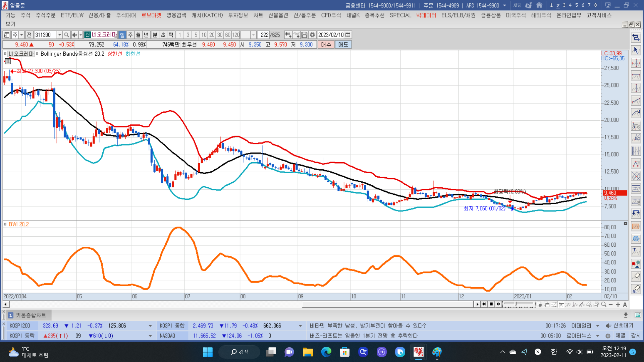Screen dimensions: 644x362
Task: Click the stock search magnifier icon
Action: [x=66, y=35]
